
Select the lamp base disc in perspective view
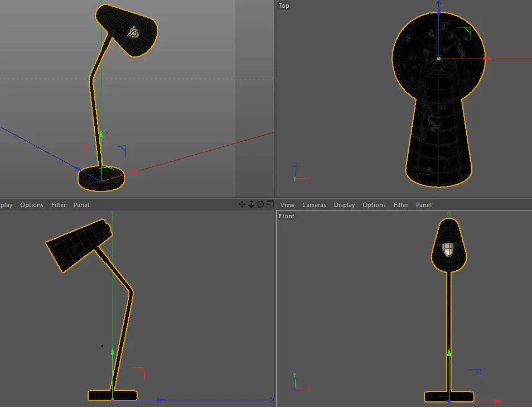[101, 179]
